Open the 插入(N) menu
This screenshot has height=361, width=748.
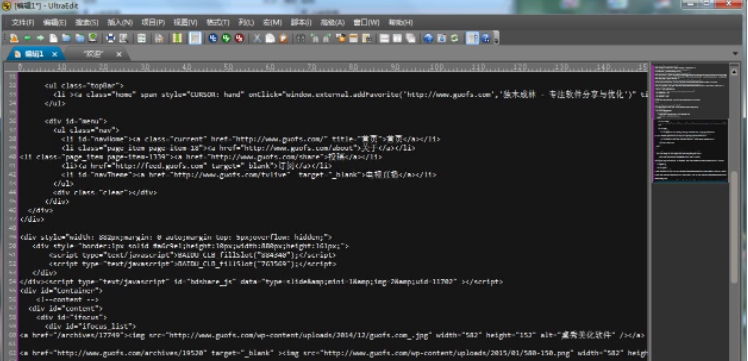coord(120,22)
